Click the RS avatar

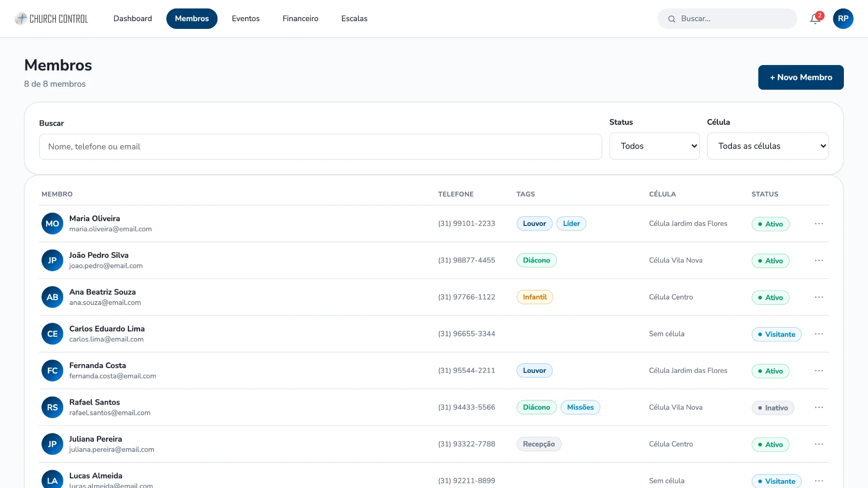[52, 408]
